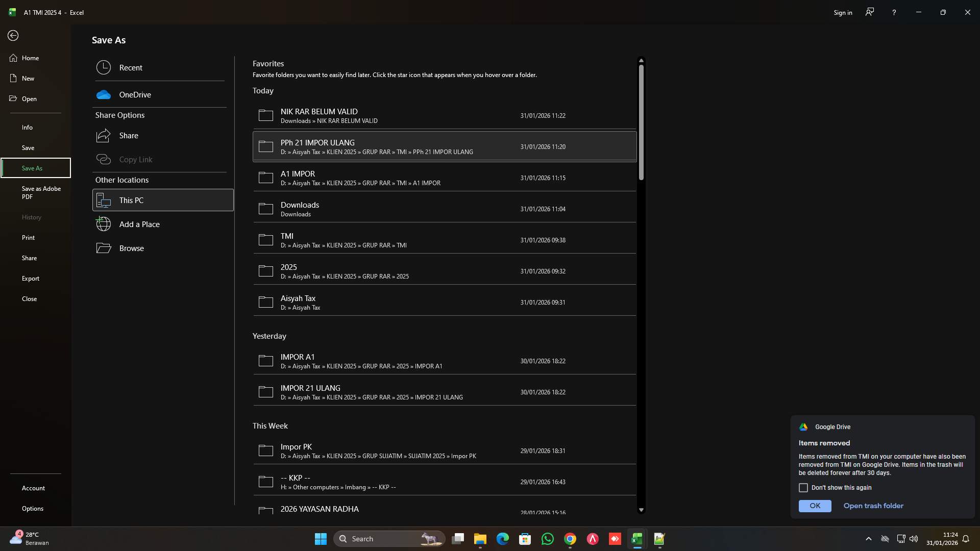The width and height of the screenshot is (980, 551).
Task: Open trash folder from the notification
Action: (x=873, y=506)
